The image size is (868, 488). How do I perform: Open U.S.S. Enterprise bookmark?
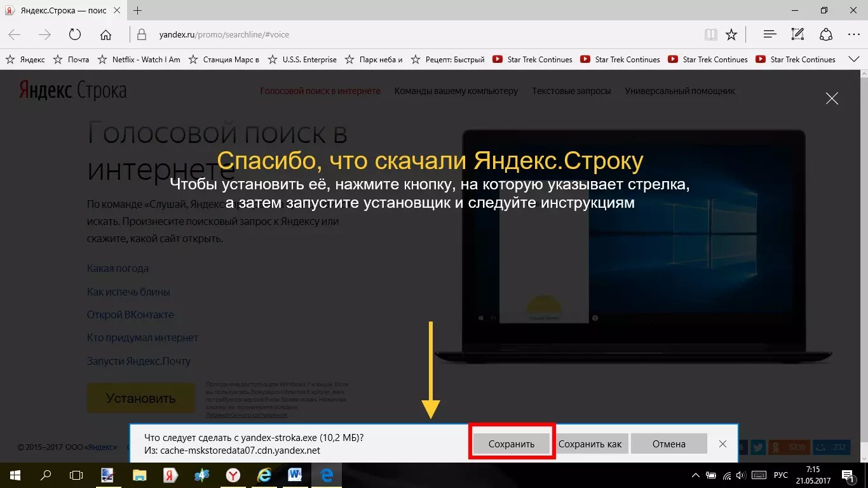point(302,59)
